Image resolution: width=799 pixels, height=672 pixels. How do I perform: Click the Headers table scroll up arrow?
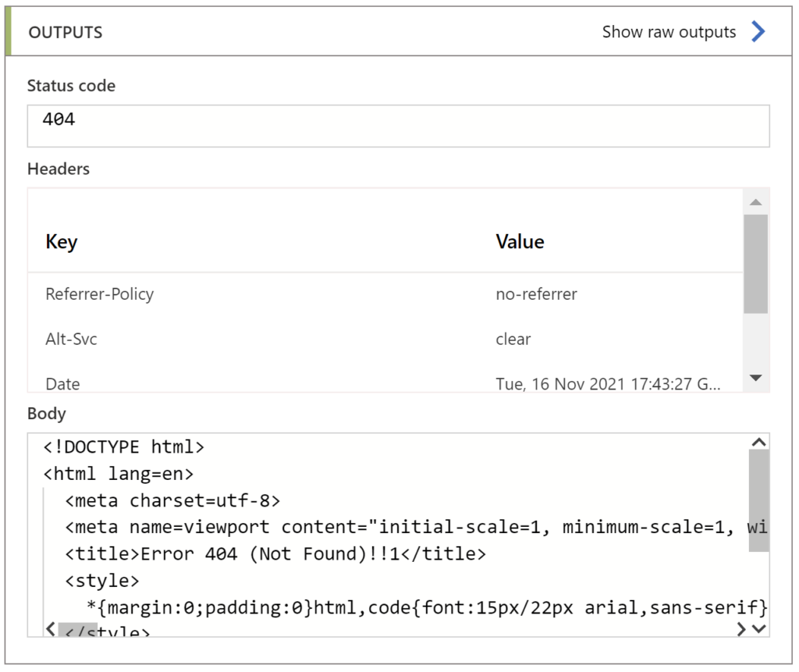click(755, 202)
